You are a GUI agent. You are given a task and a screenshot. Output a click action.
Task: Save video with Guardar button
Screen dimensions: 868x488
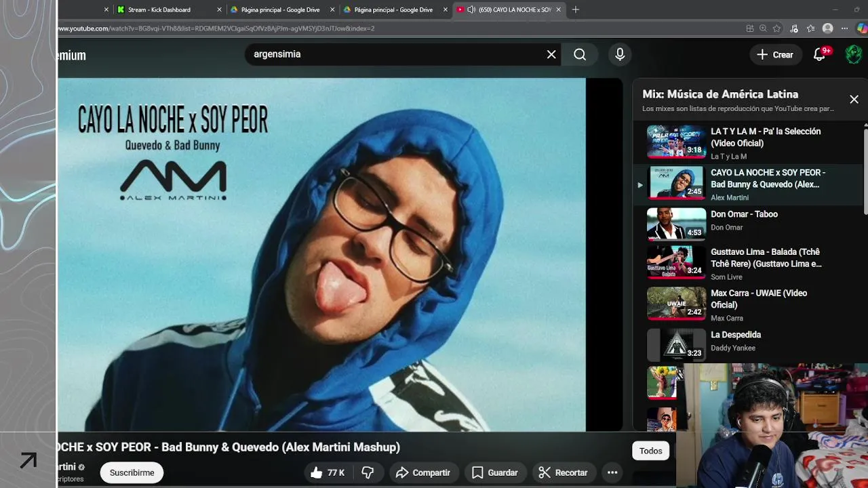pyautogui.click(x=495, y=472)
